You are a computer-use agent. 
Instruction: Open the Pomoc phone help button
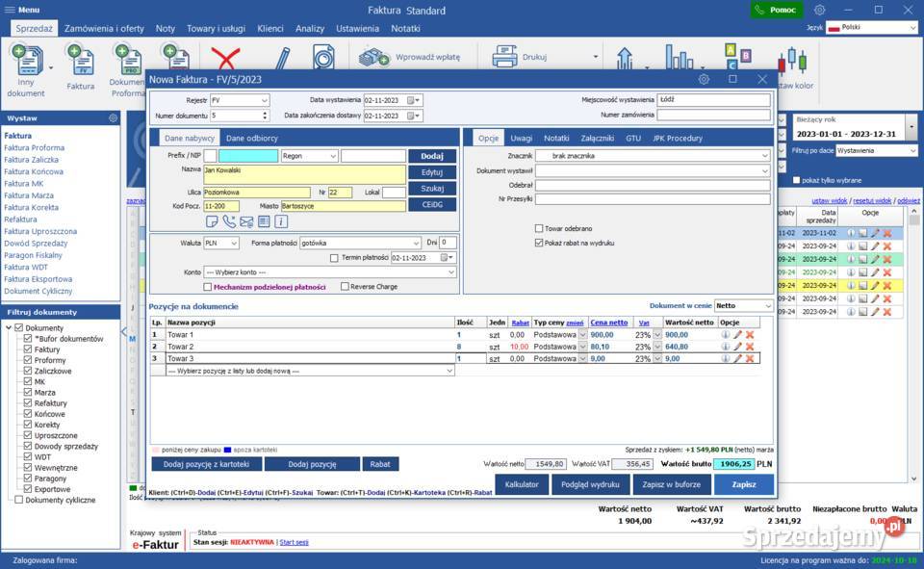click(x=776, y=10)
